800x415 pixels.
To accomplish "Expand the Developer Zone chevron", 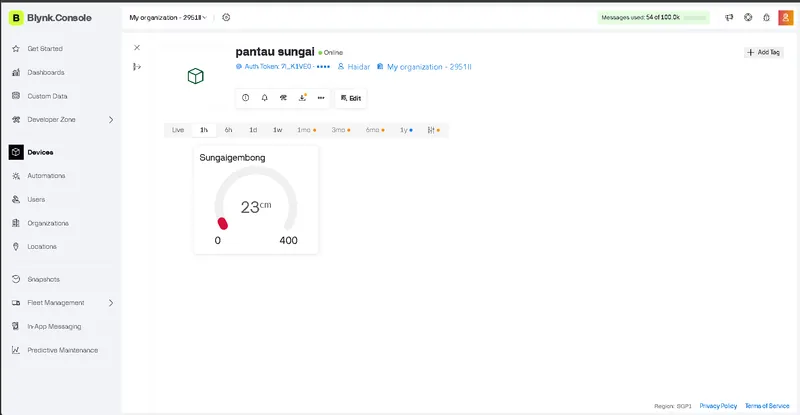I will pyautogui.click(x=111, y=120).
